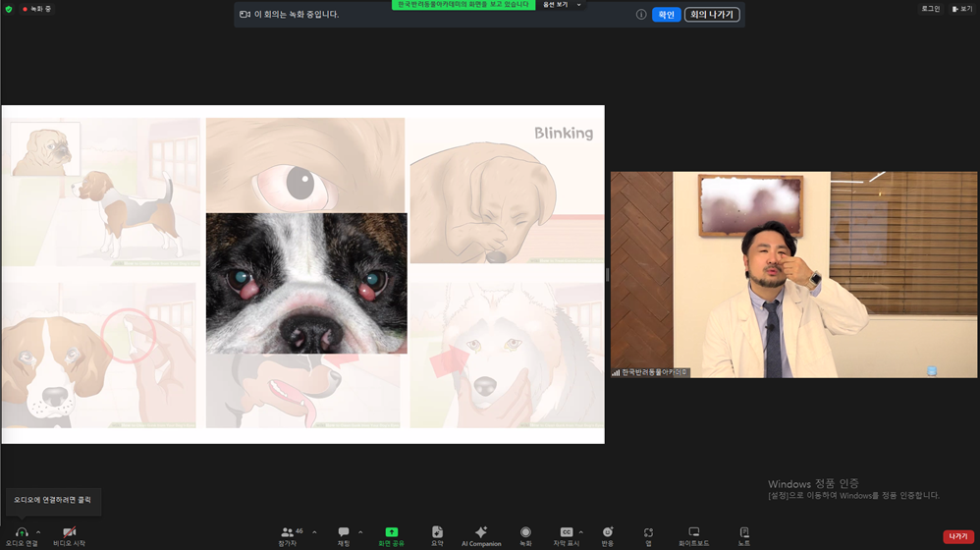980x550 pixels.
Task: Open the meeting summary icon
Action: [437, 536]
